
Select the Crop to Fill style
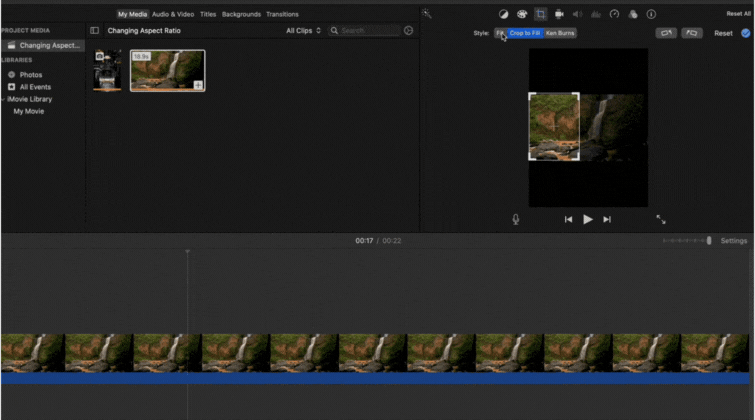pos(524,33)
